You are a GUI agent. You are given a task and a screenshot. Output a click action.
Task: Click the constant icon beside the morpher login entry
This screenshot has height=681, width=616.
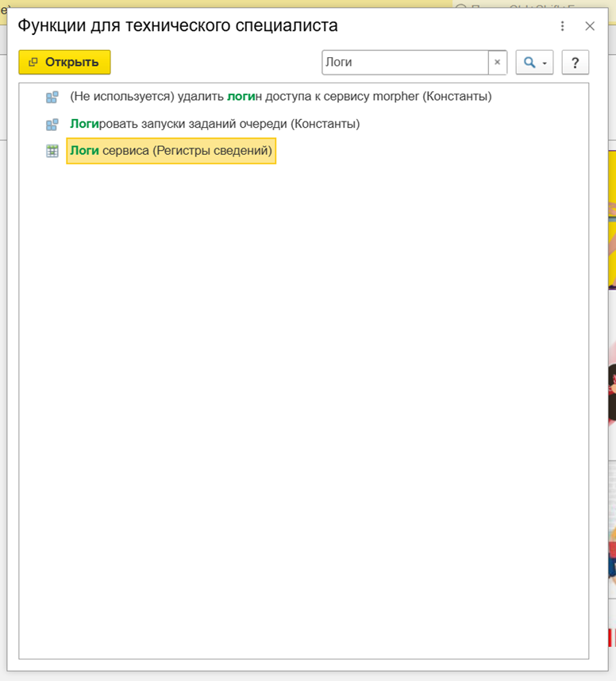click(x=52, y=97)
